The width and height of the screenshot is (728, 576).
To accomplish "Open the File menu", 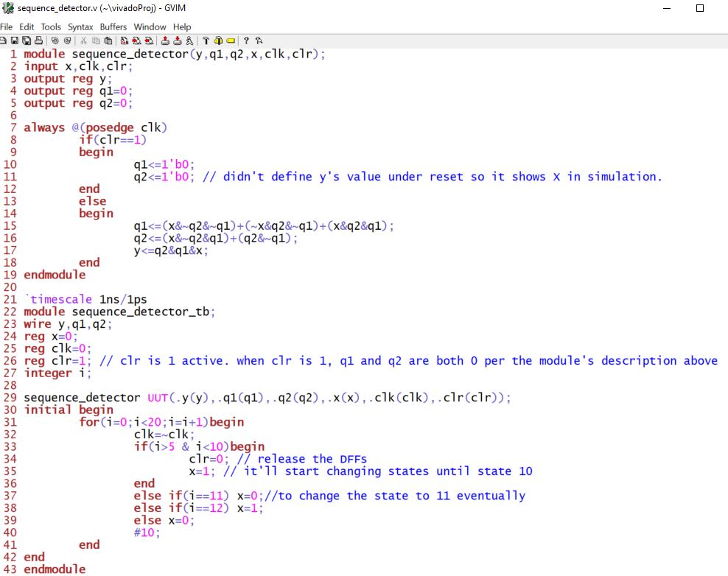I will 7,27.
